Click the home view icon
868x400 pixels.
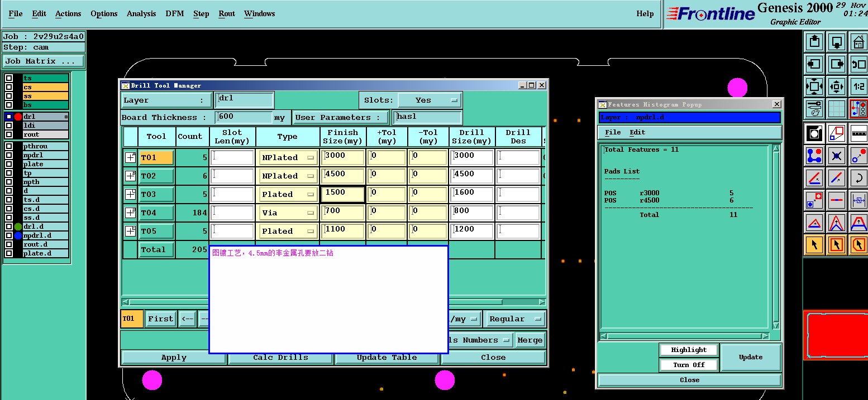click(x=859, y=42)
